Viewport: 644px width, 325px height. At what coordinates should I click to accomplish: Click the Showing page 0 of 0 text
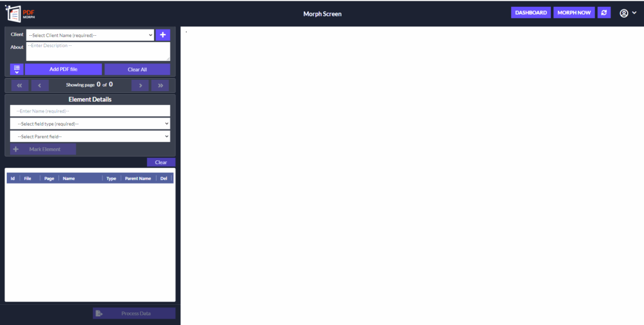coord(89,85)
